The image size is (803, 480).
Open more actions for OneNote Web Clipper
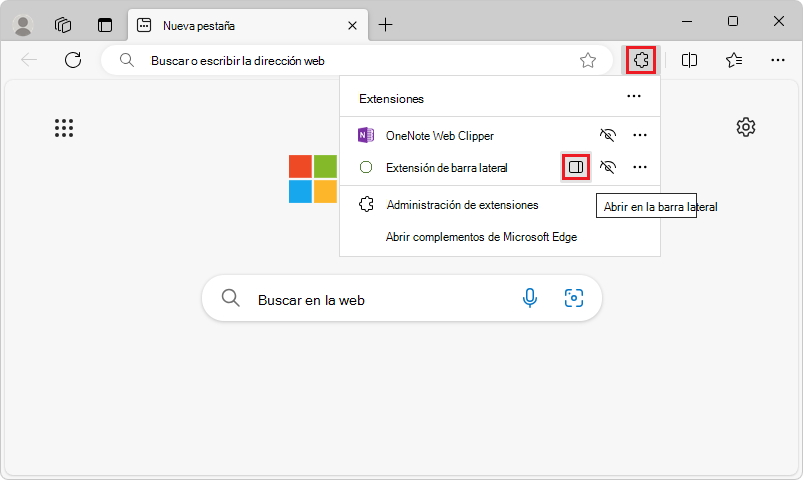click(x=640, y=135)
